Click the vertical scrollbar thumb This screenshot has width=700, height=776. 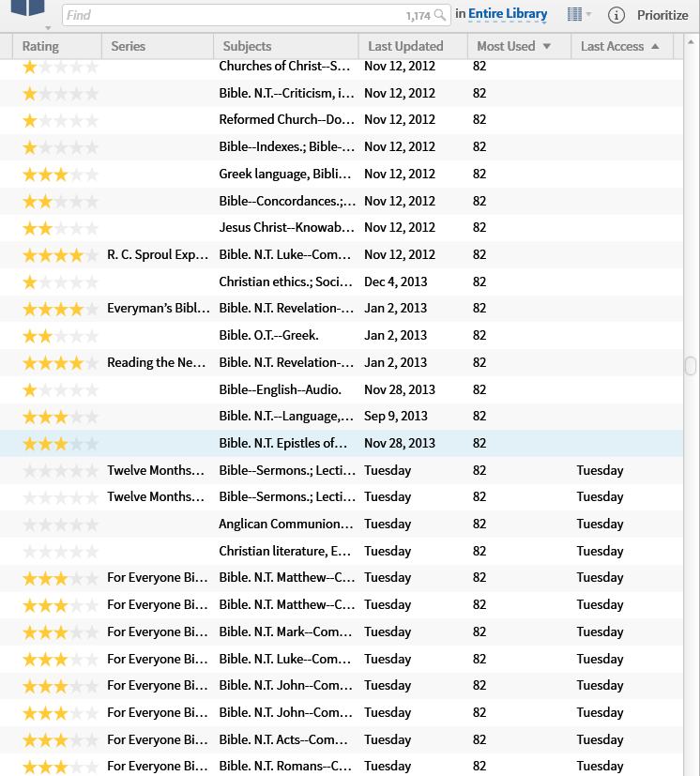tap(691, 366)
